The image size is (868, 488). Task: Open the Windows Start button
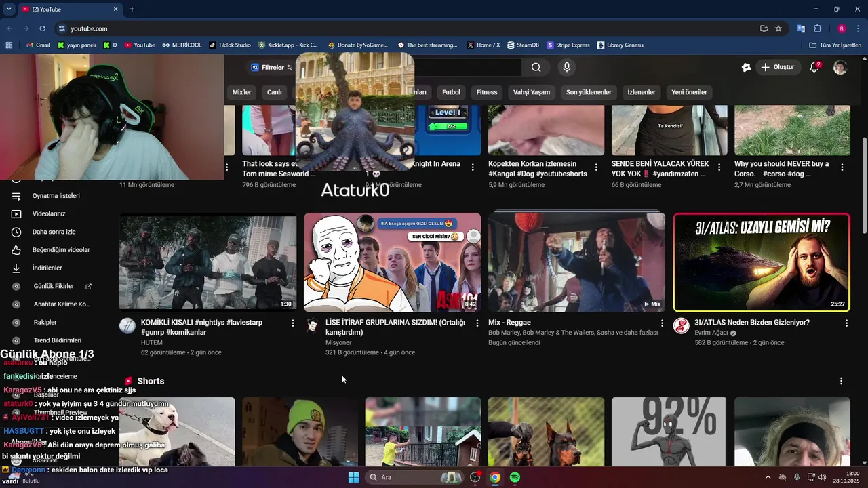click(x=353, y=477)
